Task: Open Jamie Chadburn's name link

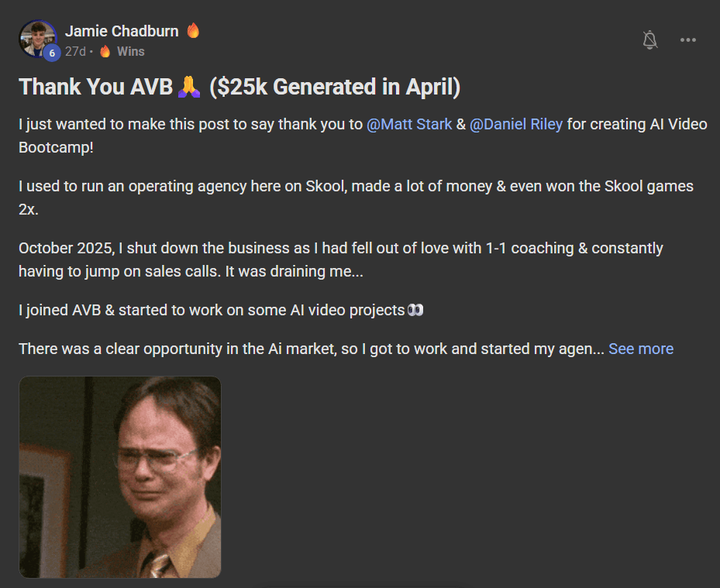Action: click(x=122, y=31)
